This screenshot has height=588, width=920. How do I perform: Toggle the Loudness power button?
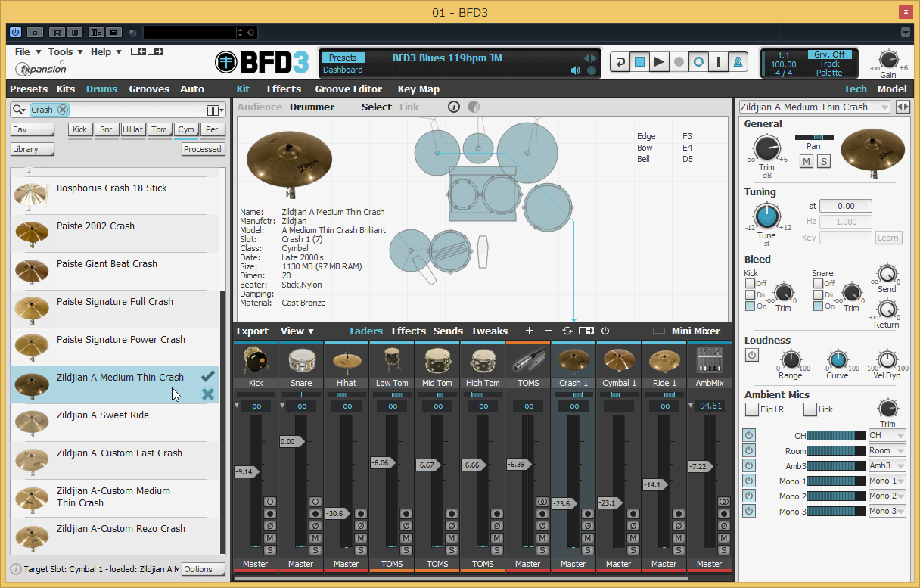[x=752, y=355]
